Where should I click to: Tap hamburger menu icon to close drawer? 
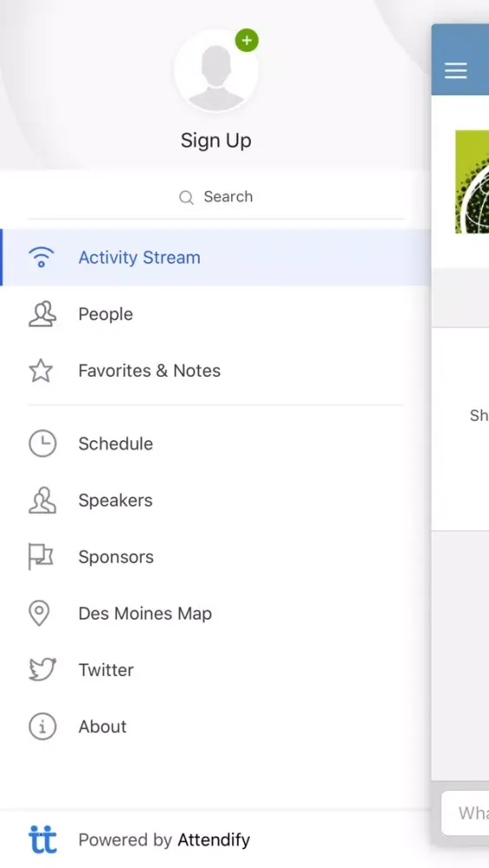(x=456, y=71)
